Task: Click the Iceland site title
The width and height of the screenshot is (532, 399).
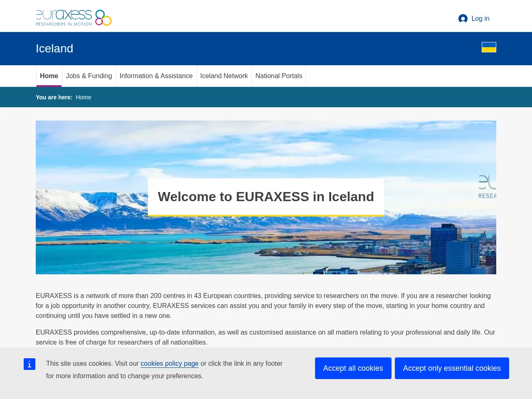Action: 54,49
